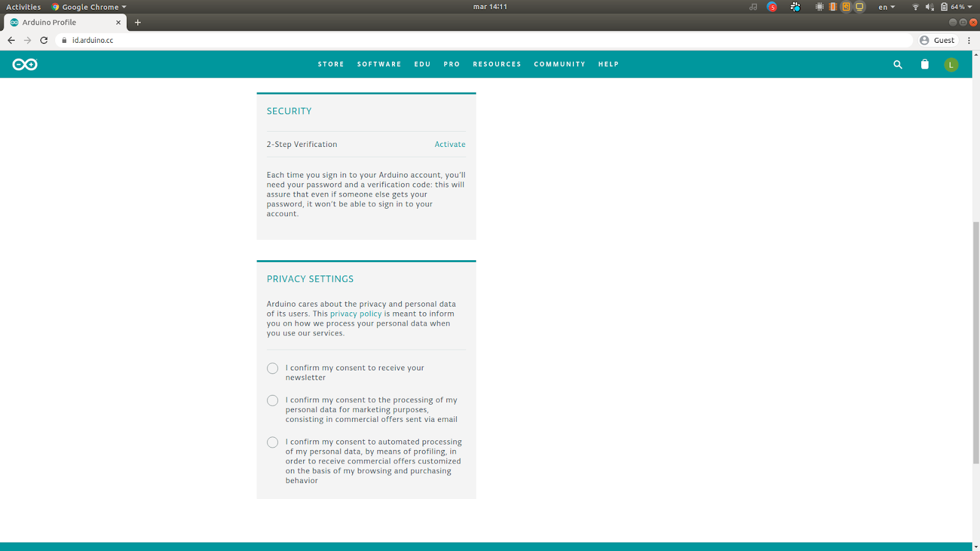Reload the Arduino Profile page

(x=43, y=40)
